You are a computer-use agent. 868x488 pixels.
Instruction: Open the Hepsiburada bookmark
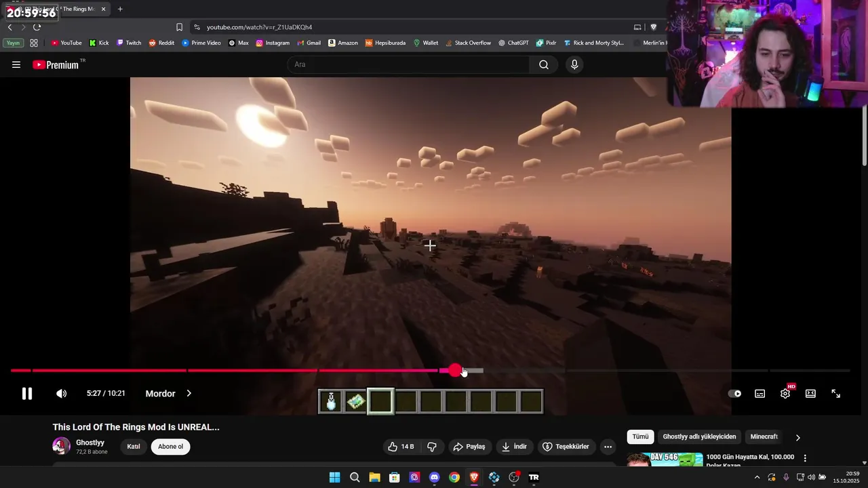pos(385,43)
